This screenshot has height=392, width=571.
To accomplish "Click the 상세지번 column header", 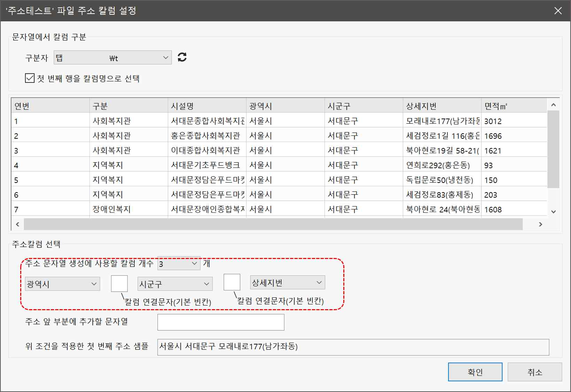I will click(x=442, y=106).
